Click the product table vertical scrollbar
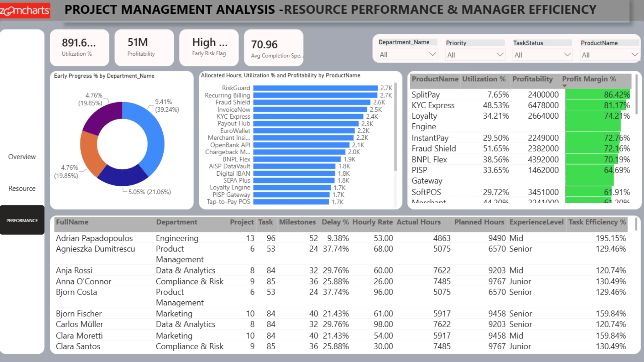Image resolution: width=644 pixels, height=362 pixels. click(x=636, y=96)
